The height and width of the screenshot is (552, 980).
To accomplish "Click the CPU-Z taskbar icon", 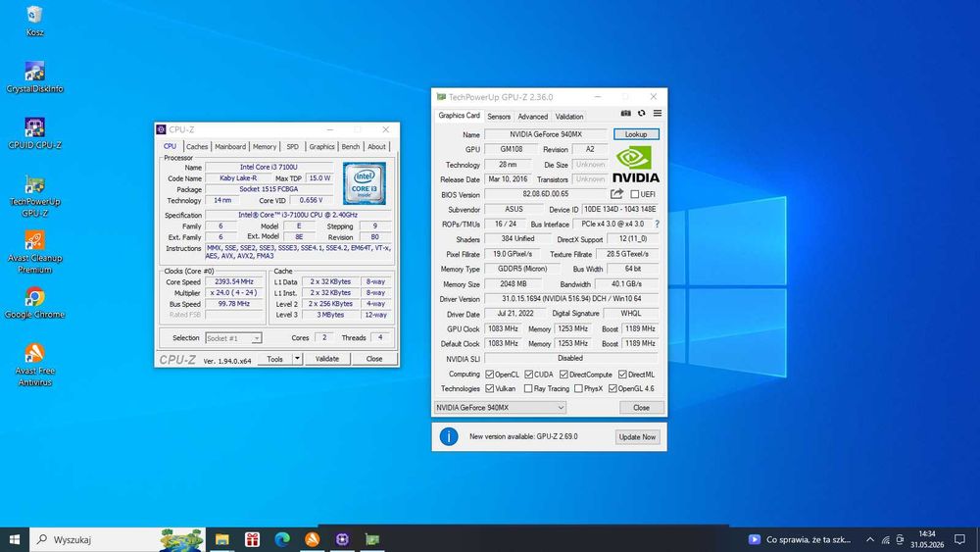I will click(x=342, y=539).
